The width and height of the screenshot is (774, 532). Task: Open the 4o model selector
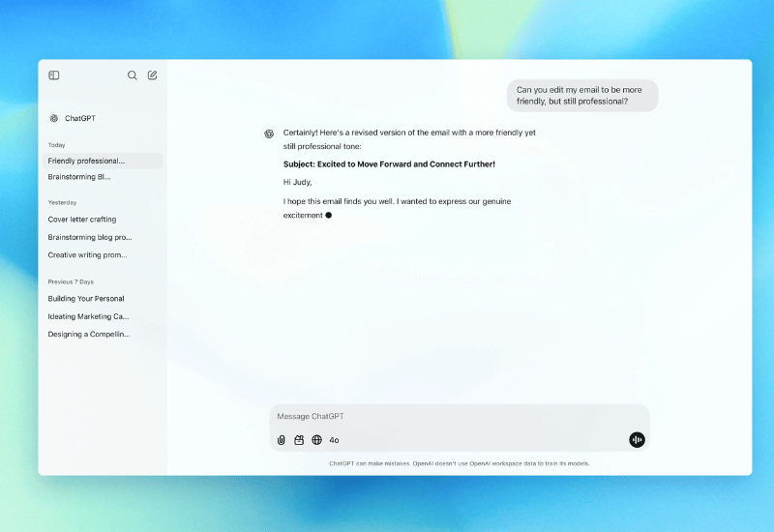(334, 440)
